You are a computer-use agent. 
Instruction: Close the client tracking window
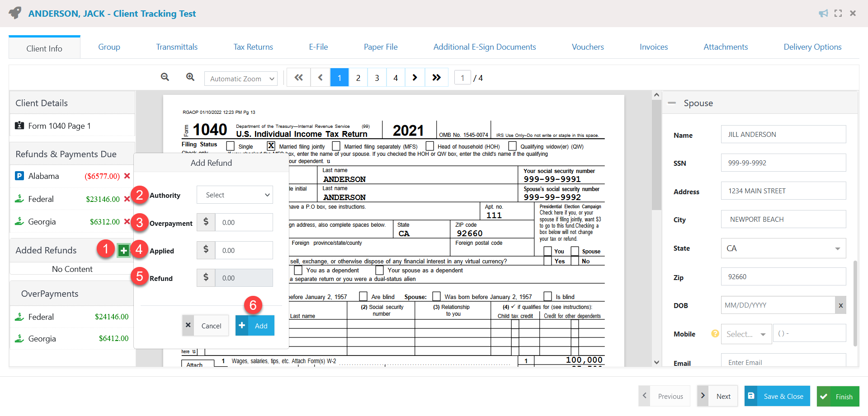[x=853, y=13]
